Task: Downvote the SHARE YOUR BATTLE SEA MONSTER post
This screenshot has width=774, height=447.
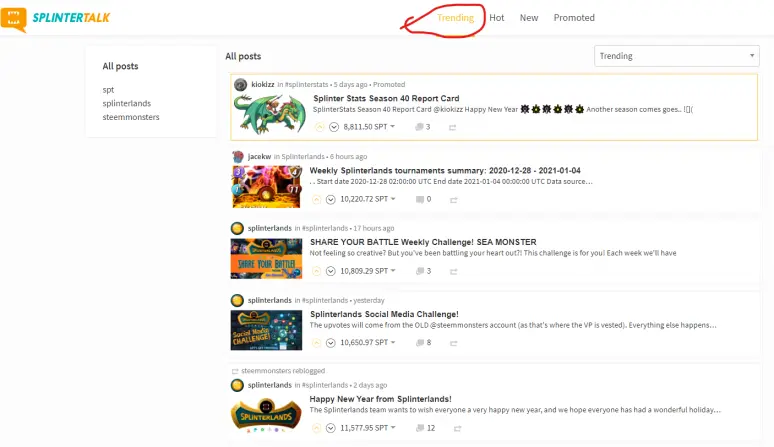Action: click(331, 271)
